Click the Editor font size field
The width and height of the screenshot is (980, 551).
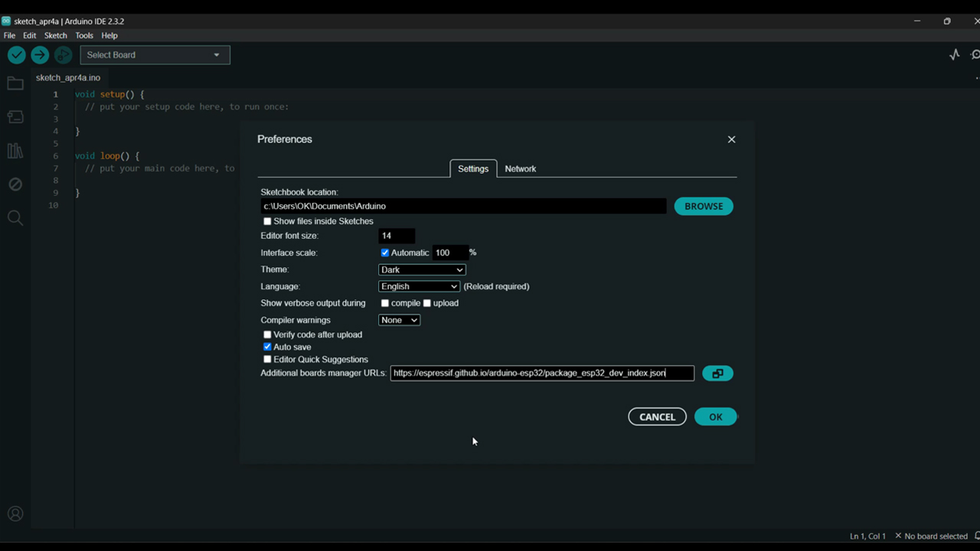tap(397, 236)
